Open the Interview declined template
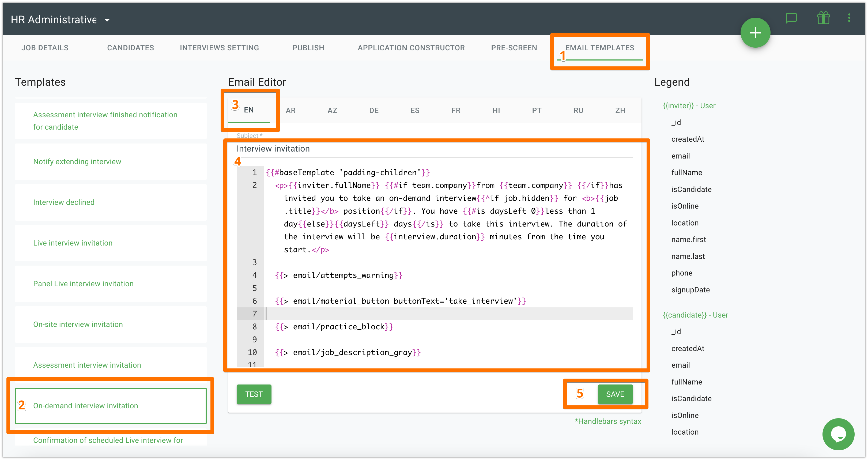Image resolution: width=868 pixels, height=460 pixels. [x=64, y=202]
